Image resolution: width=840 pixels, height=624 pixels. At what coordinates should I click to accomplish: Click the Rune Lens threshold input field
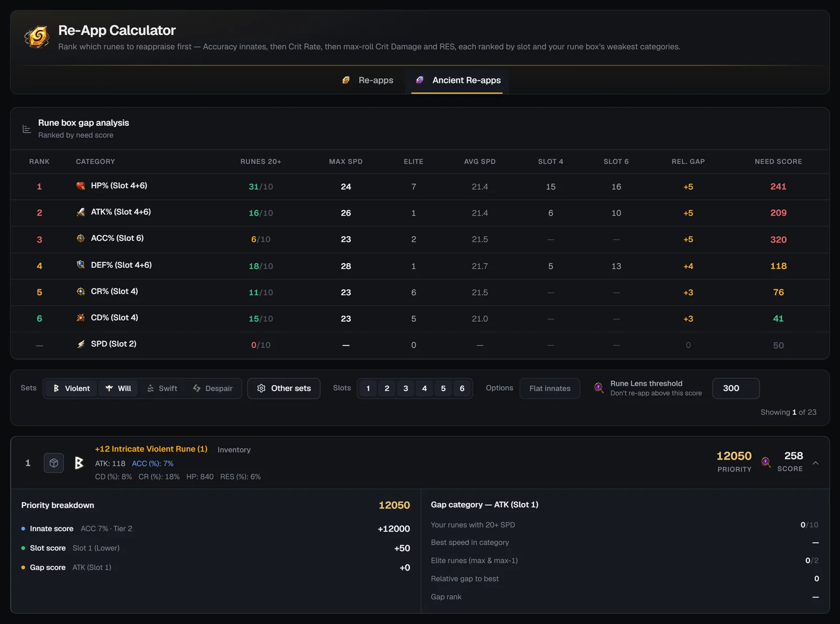coord(736,388)
